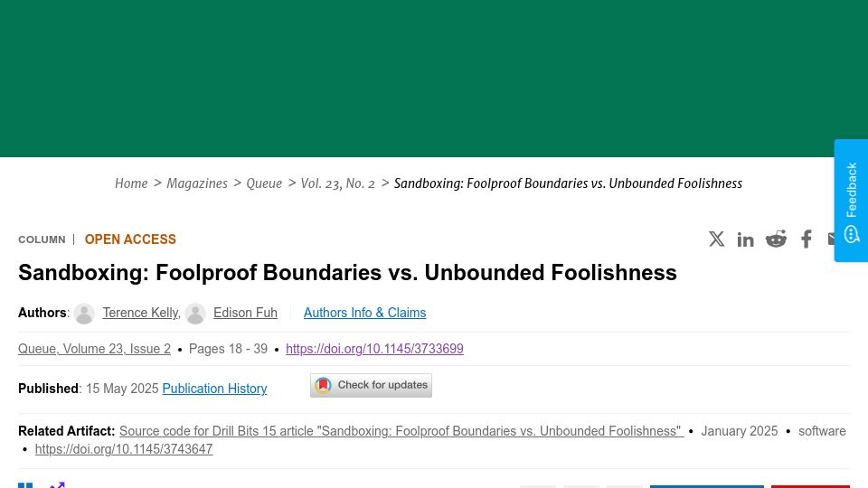Share article via LinkedIn icon
This screenshot has height=488, width=868.
[745, 239]
